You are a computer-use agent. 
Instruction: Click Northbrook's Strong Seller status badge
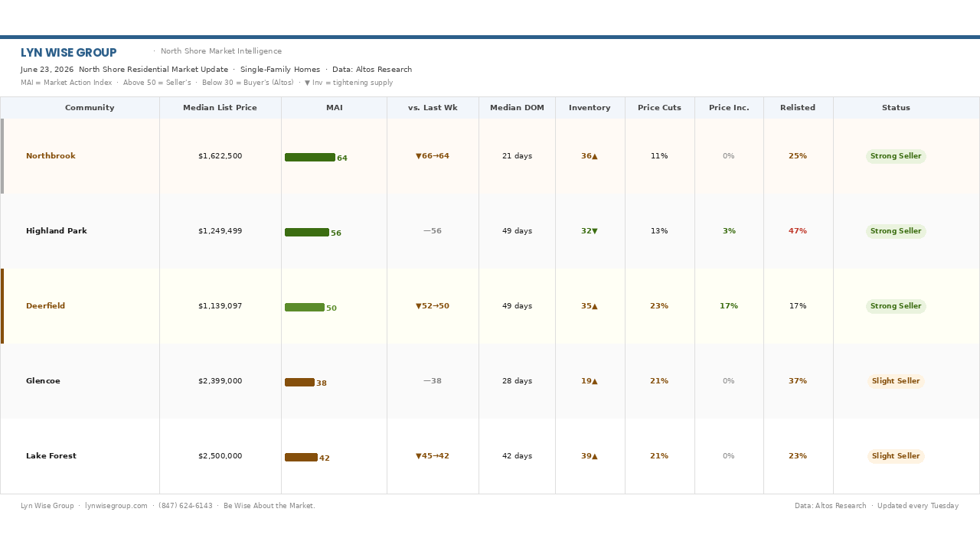tap(896, 156)
